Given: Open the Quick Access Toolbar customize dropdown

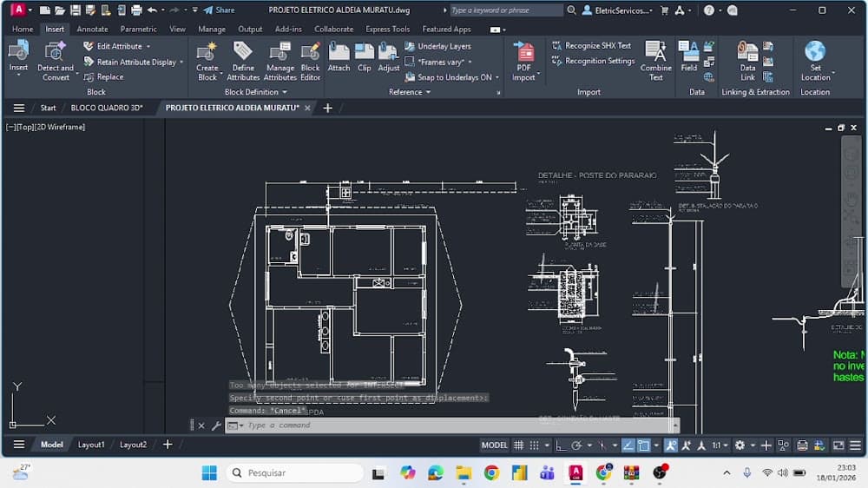Looking at the screenshot, I should (x=194, y=10).
